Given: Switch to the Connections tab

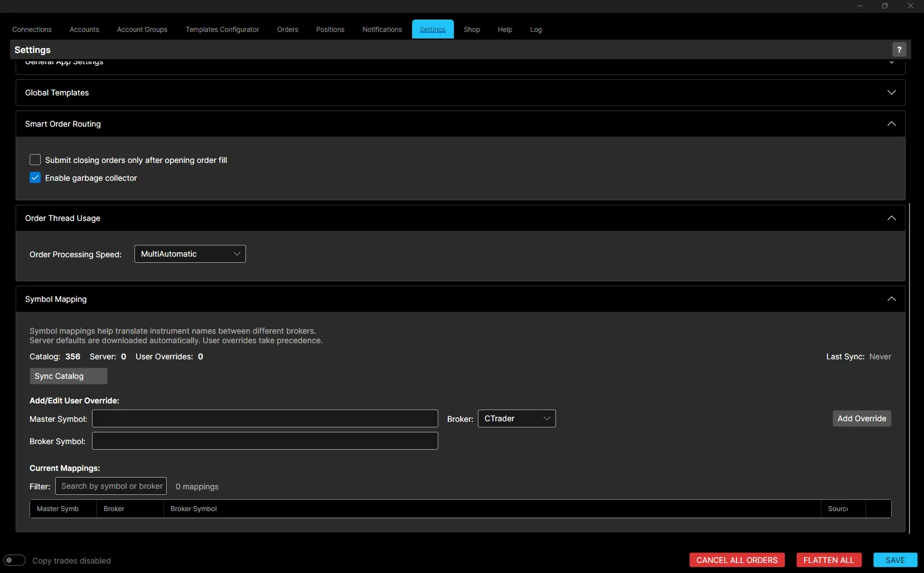Looking at the screenshot, I should click(x=32, y=30).
